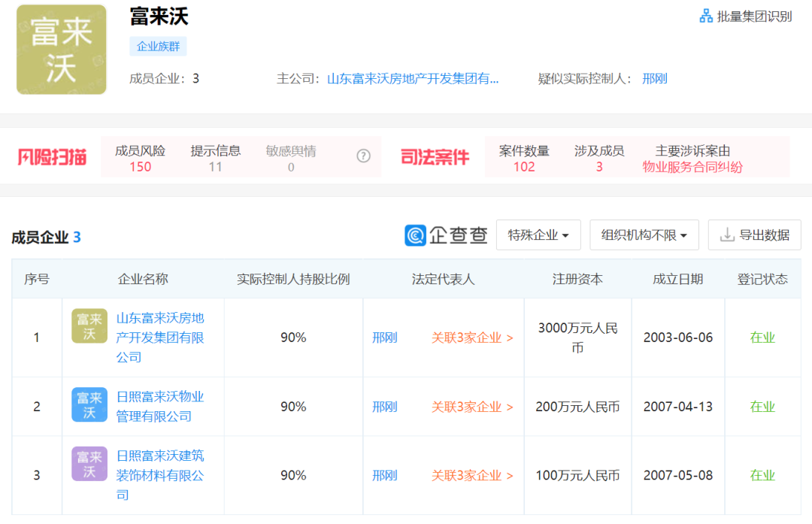Image resolution: width=812 pixels, height=524 pixels.
Task: Click the 实际控制人持股比例 column header
Action: pyautogui.click(x=293, y=279)
